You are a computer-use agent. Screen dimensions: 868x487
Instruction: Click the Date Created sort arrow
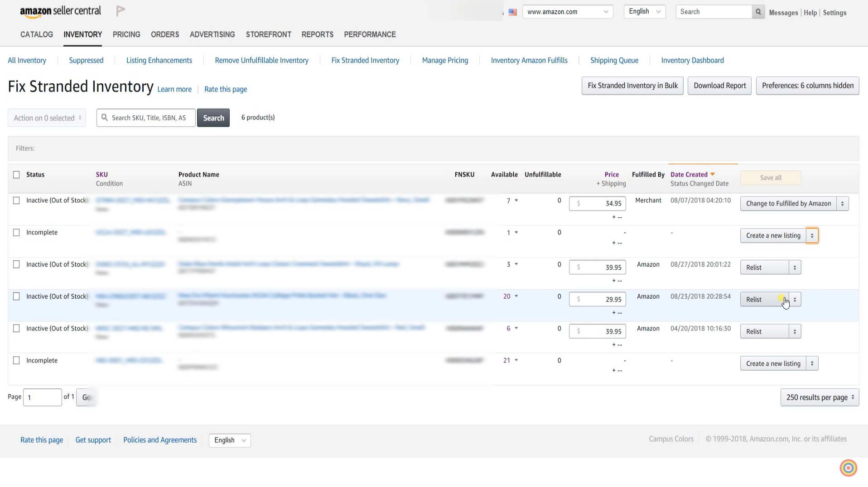pos(713,174)
